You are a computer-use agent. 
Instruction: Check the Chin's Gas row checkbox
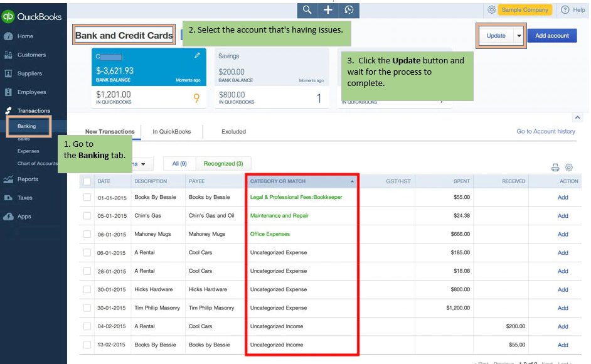(x=87, y=216)
